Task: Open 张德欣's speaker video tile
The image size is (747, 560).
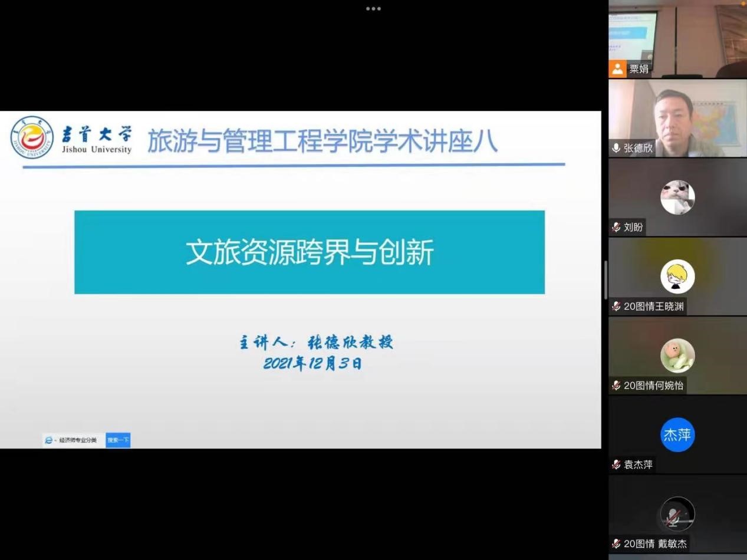Action: [677, 118]
